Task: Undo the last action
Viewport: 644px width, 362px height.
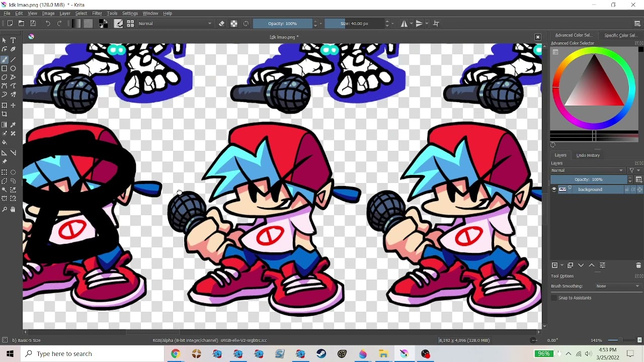Action: (x=48, y=23)
